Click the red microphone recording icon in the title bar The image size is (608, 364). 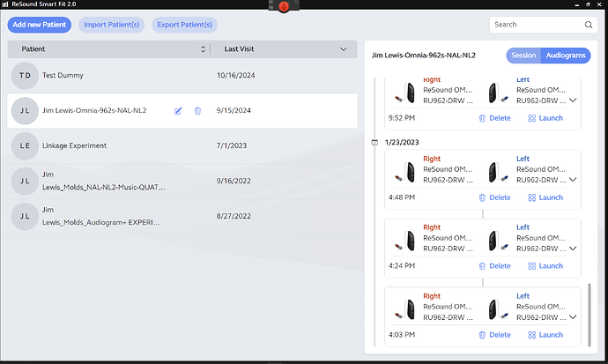coord(284,6)
